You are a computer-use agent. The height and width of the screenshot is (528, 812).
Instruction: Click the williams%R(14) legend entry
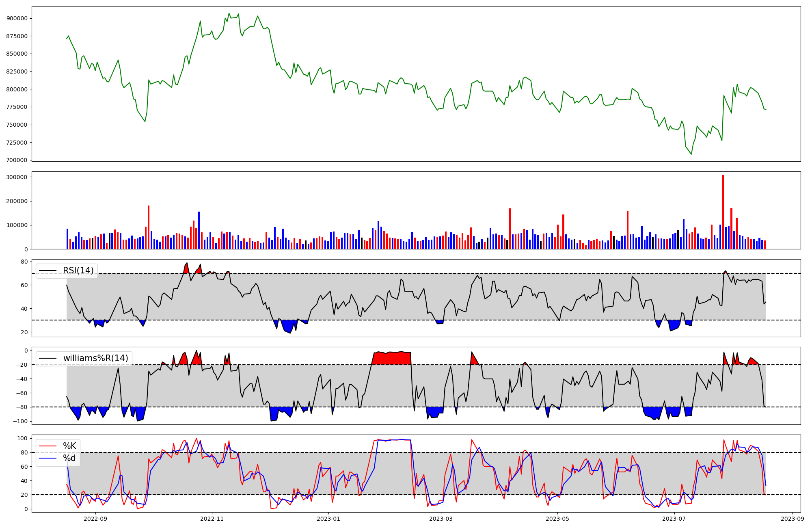[x=95, y=358]
